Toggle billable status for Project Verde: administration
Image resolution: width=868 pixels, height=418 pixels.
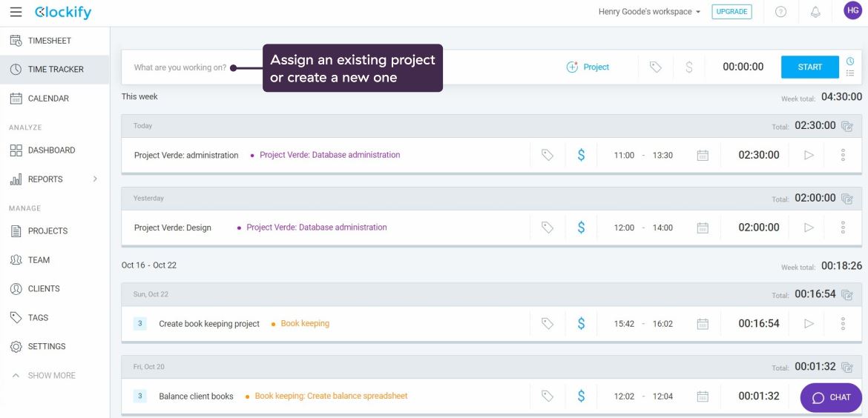tap(581, 155)
